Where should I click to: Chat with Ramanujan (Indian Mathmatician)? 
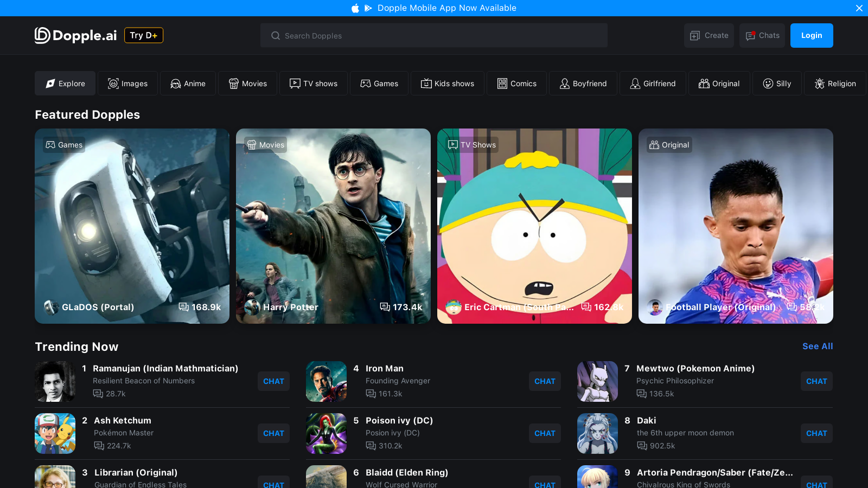(273, 381)
